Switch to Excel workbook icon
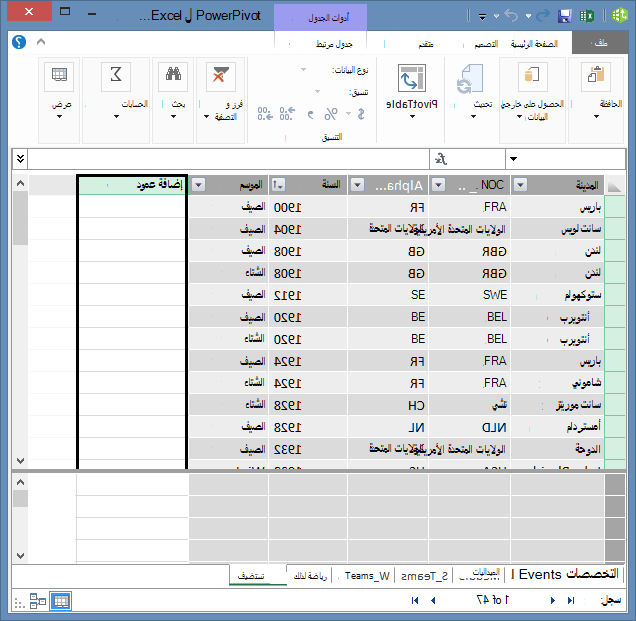The height and width of the screenshot is (621, 636). [x=587, y=16]
